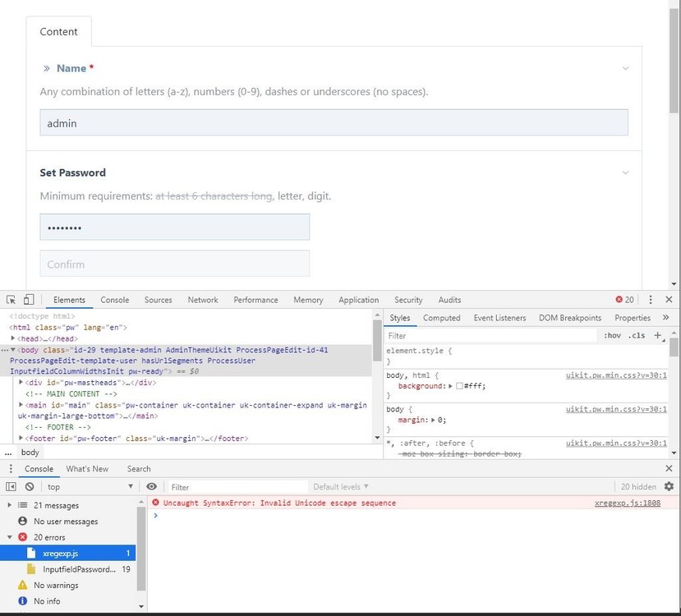Clear the console with the ban icon
The image size is (681, 616).
pyautogui.click(x=30, y=487)
